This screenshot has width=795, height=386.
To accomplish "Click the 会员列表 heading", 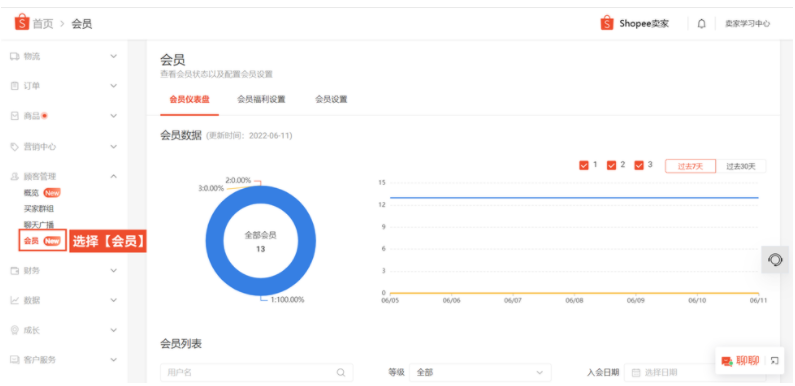I will (x=181, y=344).
